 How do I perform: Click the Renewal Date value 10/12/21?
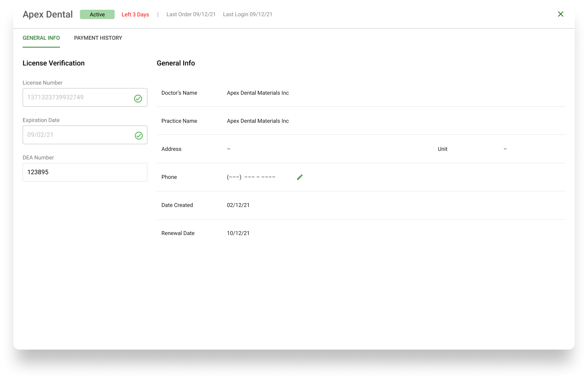(x=238, y=233)
